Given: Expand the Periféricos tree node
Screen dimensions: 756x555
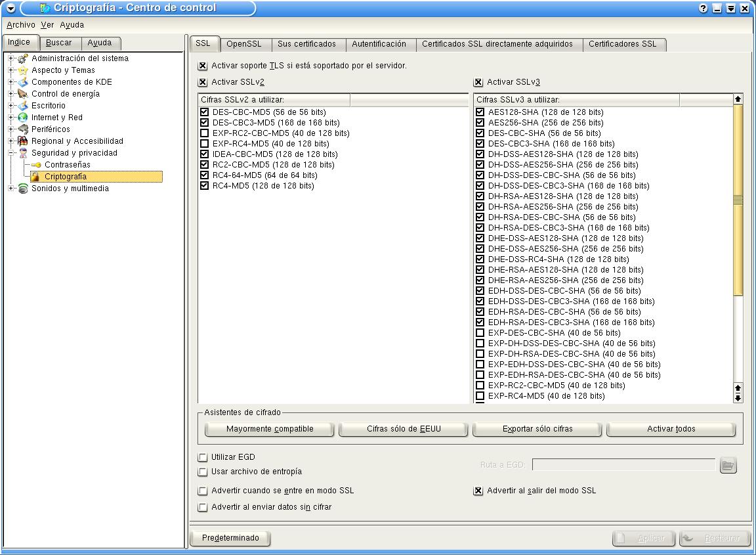Looking at the screenshot, I should 11,129.
